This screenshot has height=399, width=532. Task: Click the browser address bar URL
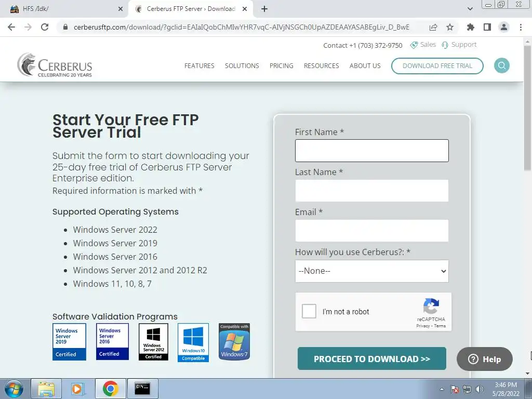(x=241, y=27)
